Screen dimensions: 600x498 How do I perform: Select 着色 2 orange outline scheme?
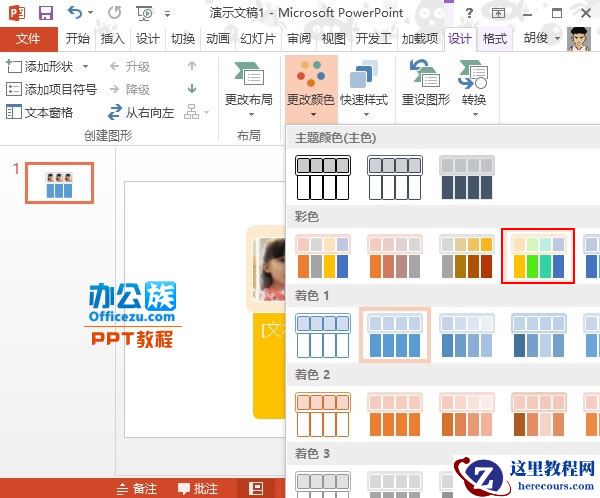coord(323,415)
